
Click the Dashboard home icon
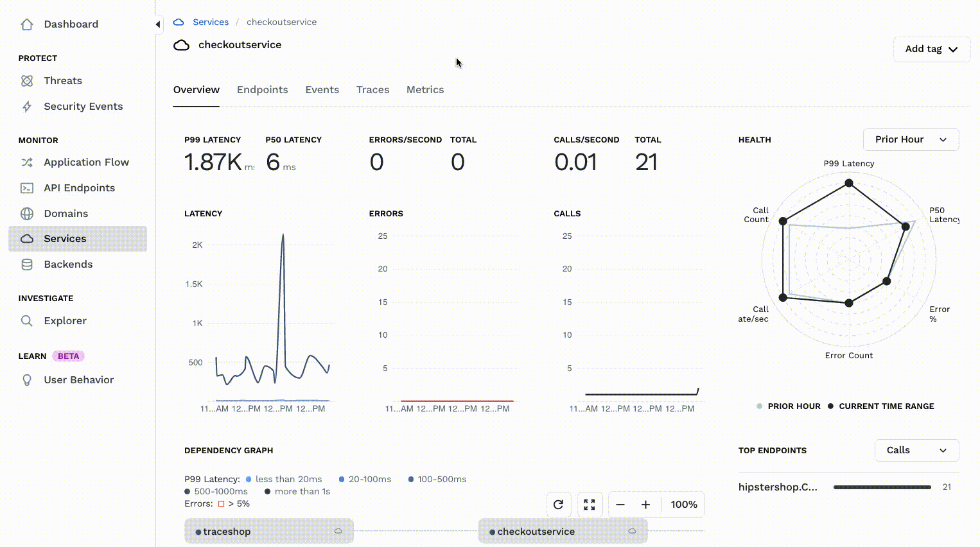pos(27,24)
